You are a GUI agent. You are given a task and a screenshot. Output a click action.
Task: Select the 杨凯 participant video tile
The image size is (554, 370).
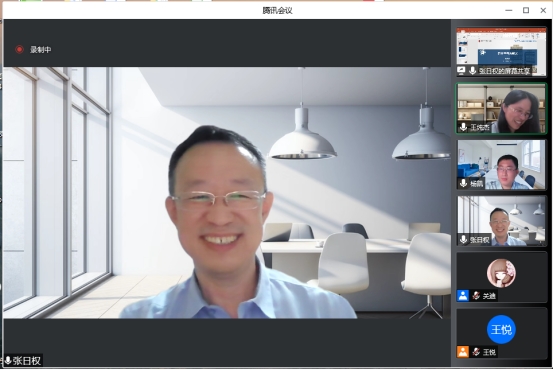pos(501,165)
